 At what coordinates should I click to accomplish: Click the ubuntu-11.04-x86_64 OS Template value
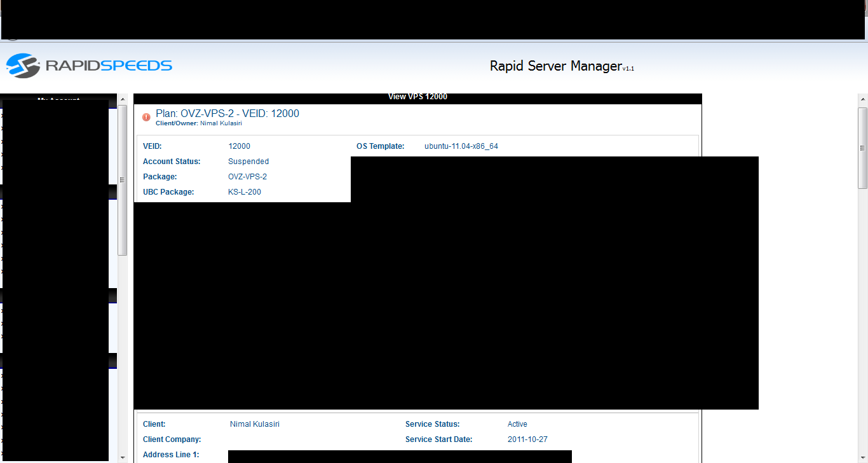click(x=461, y=146)
